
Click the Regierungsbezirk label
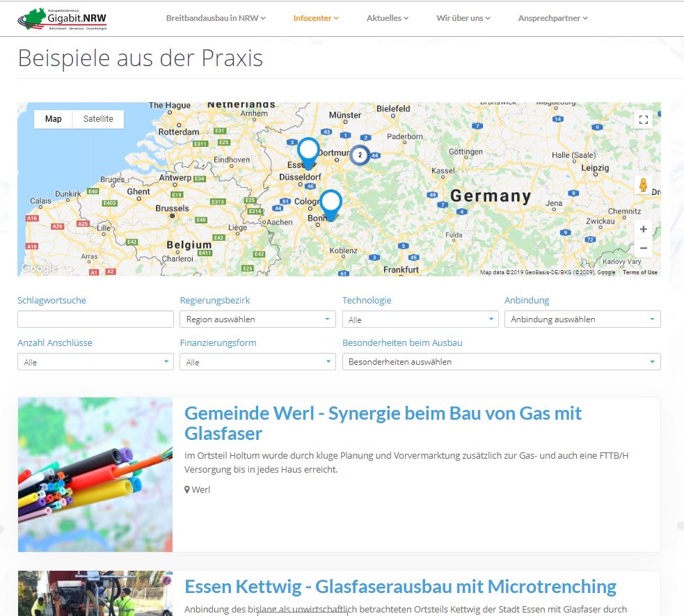pos(215,300)
